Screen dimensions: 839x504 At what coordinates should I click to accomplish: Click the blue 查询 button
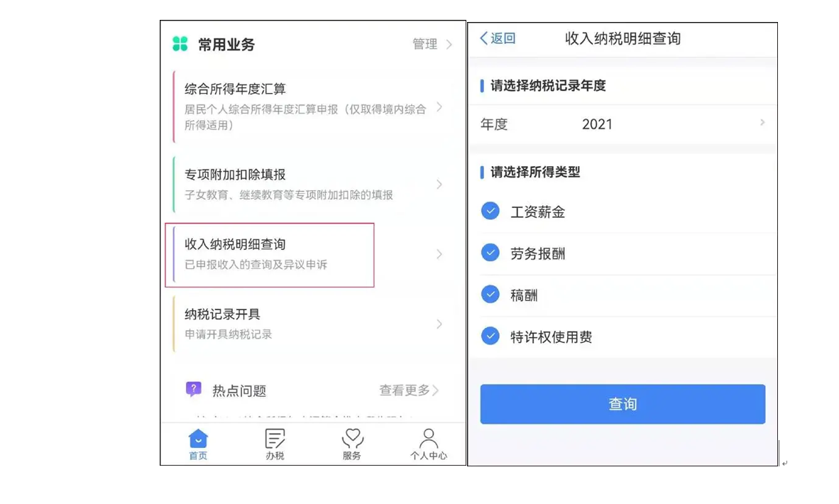(623, 404)
